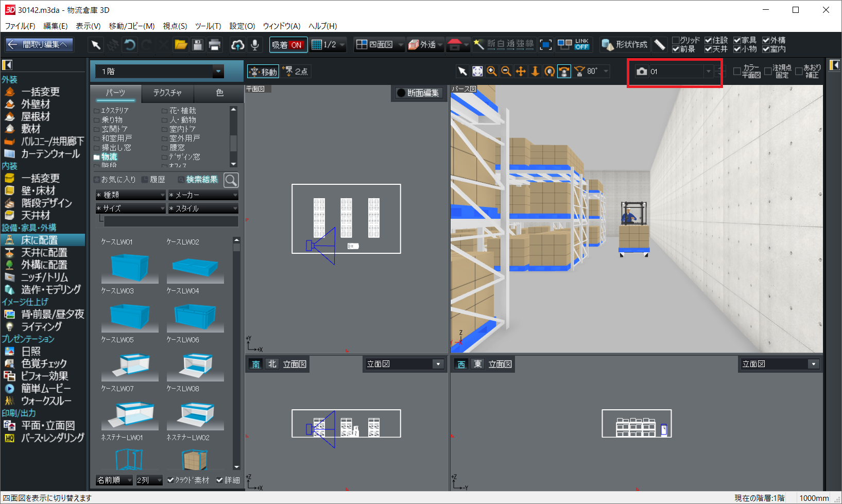Select the zoom in magnifier tool
The width and height of the screenshot is (842, 504).
tap(492, 72)
